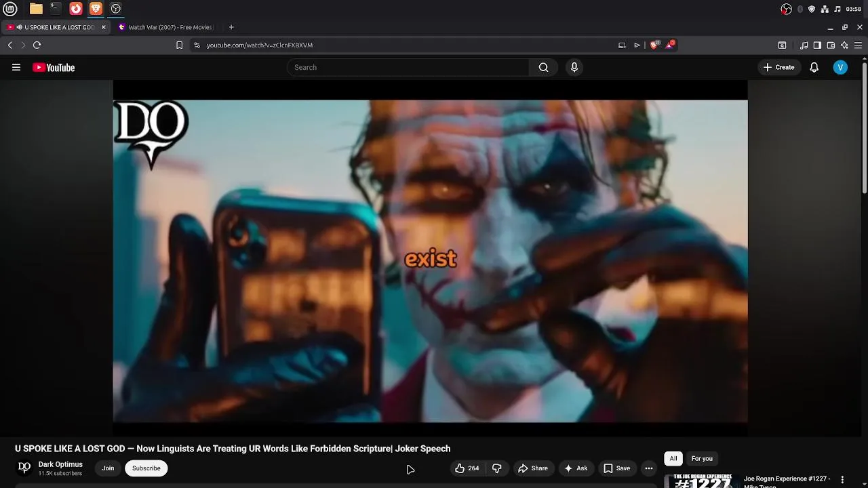Go back to the previous page

coord(10,45)
